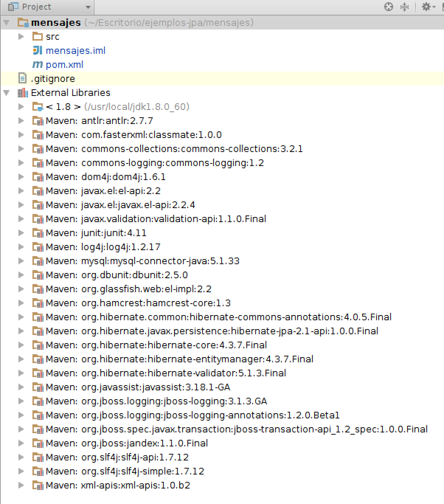Select Maven: mysql:mysql-connector-java:5.1.33
Screen dimensions: 444x504
coord(142,261)
